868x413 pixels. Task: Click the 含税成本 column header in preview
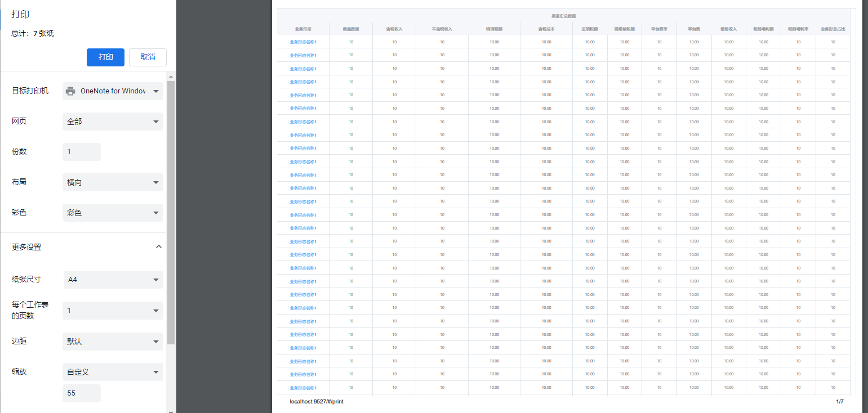(546, 29)
